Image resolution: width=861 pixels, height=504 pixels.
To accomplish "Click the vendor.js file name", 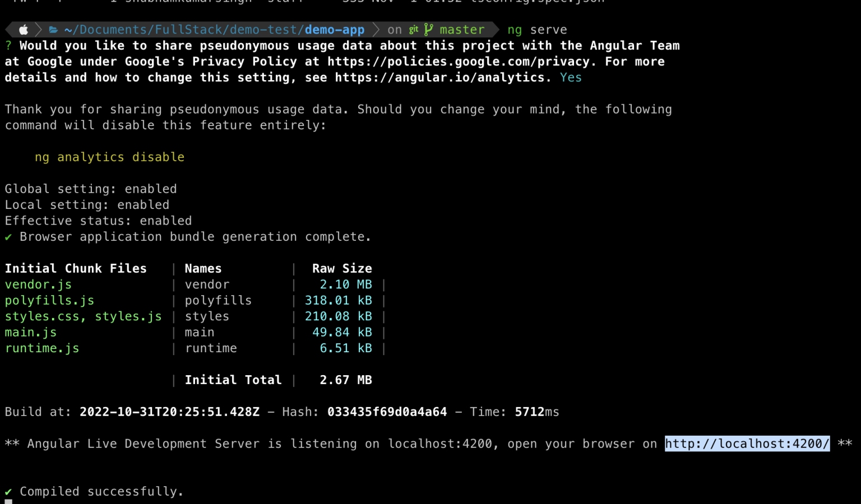I will [x=39, y=285].
